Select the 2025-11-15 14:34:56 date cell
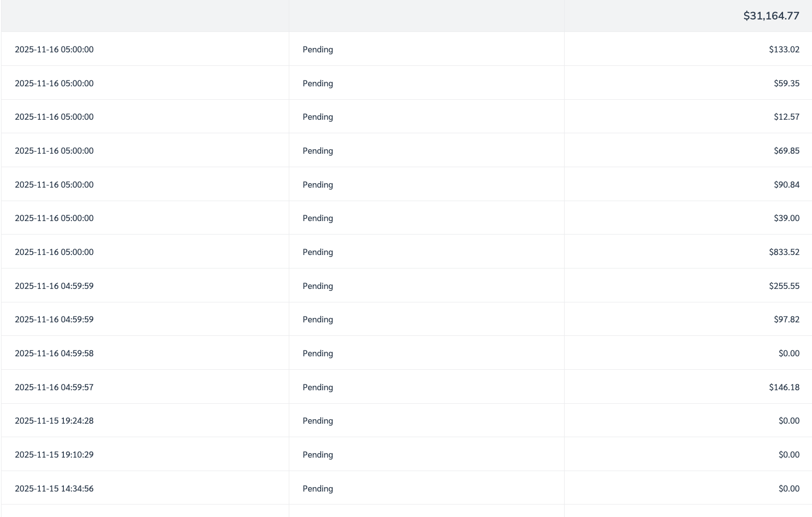This screenshot has height=517, width=812. (x=54, y=489)
